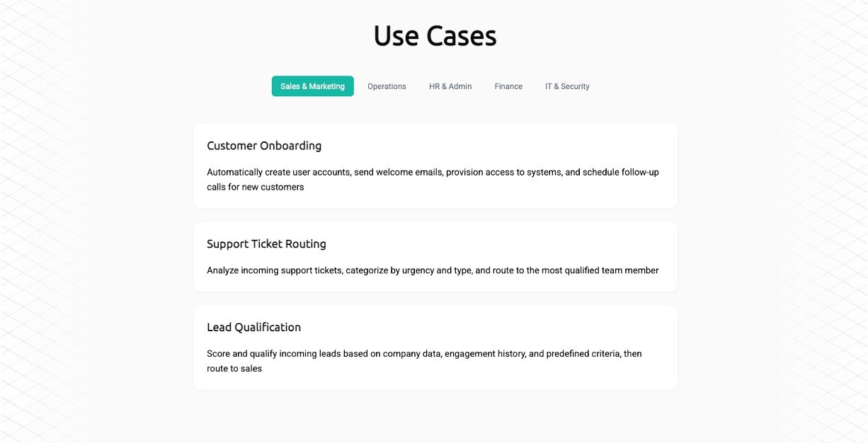
Task: Click empty space right of Support Ticket Routing title
Action: tap(496, 244)
